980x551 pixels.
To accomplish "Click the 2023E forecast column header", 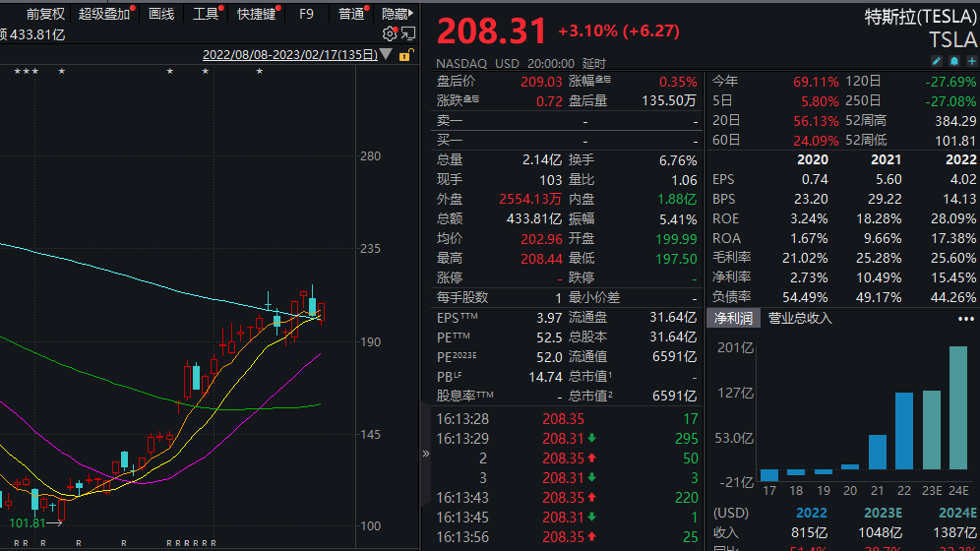I will point(884,513).
